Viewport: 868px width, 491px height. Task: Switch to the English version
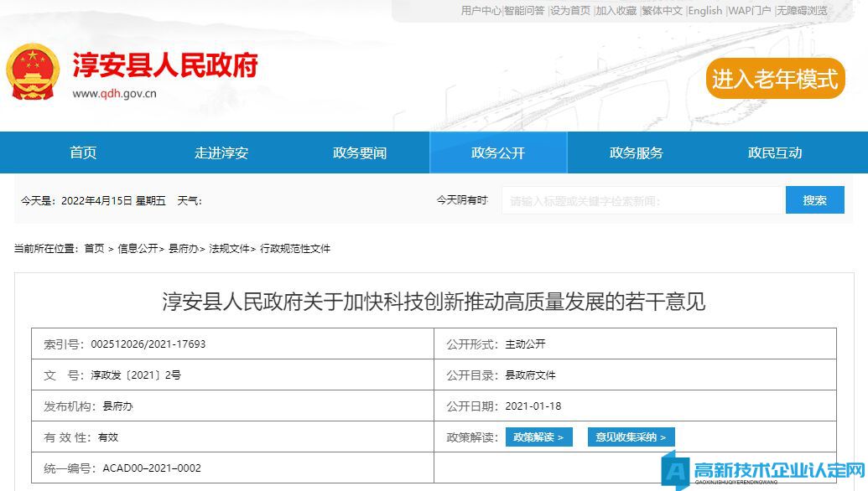point(705,11)
